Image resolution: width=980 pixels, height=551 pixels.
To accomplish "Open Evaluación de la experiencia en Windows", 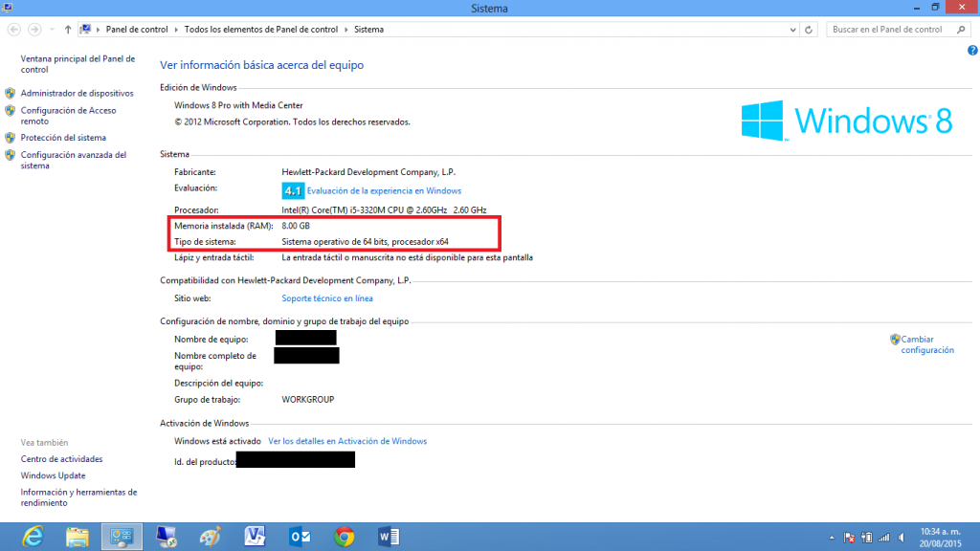I will (x=384, y=190).
